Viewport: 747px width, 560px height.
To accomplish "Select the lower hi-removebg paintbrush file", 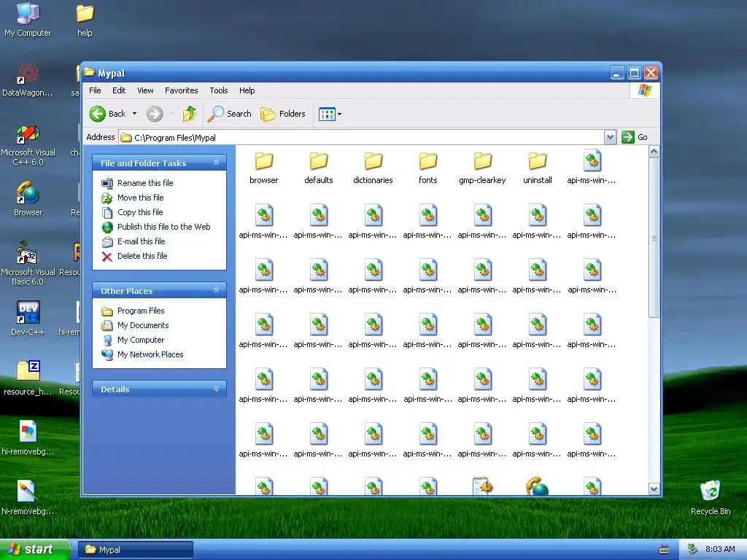I will point(28,497).
